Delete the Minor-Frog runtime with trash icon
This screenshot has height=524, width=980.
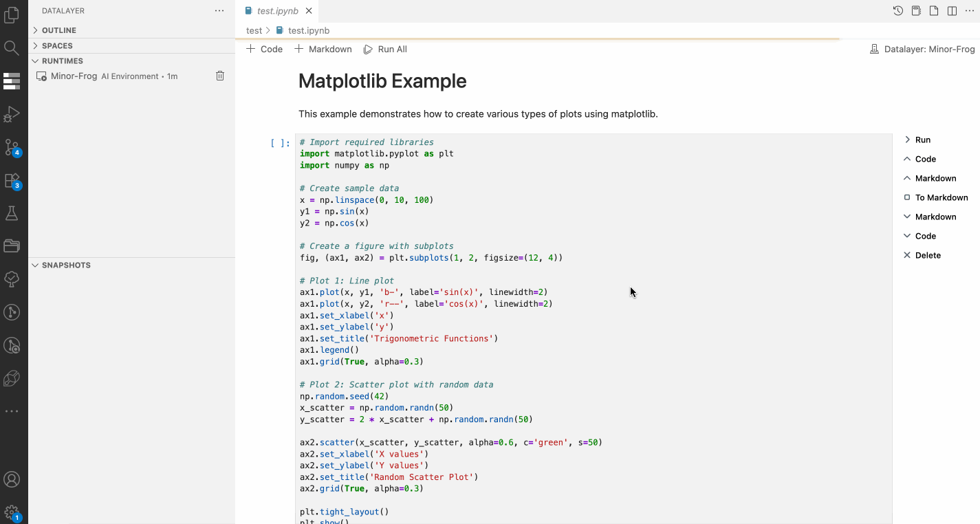220,76
